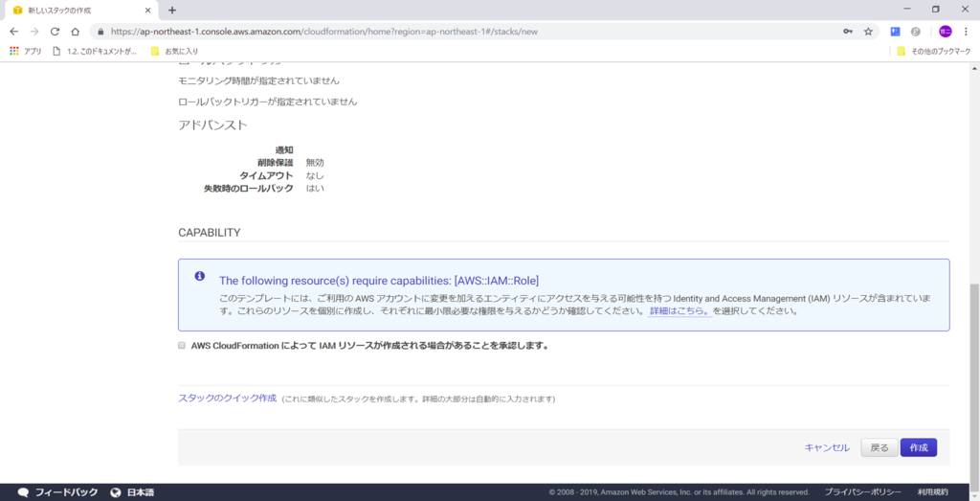Open a new browser tab
The width and height of the screenshot is (980, 501).
(x=172, y=10)
